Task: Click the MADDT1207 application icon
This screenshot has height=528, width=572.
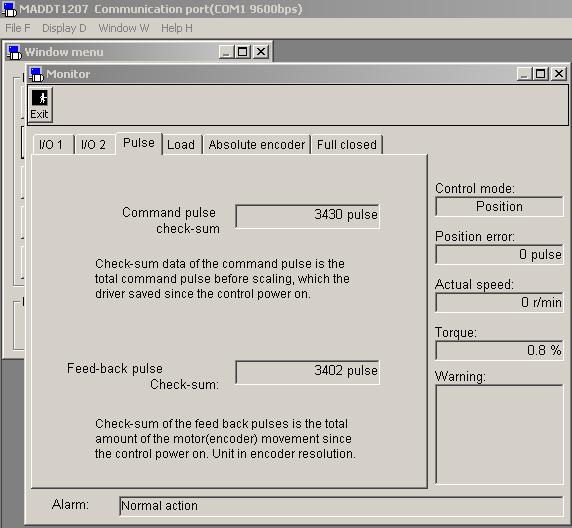Action: click(x=9, y=9)
